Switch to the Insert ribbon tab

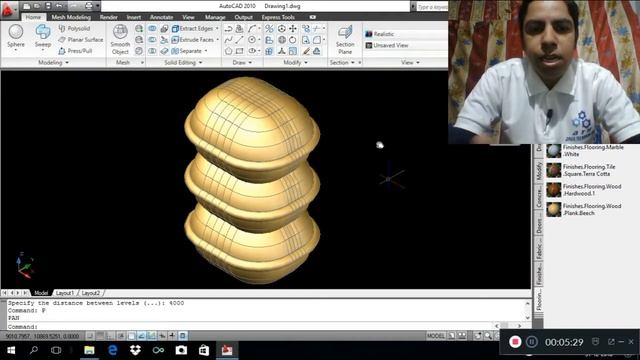pyautogui.click(x=133, y=17)
